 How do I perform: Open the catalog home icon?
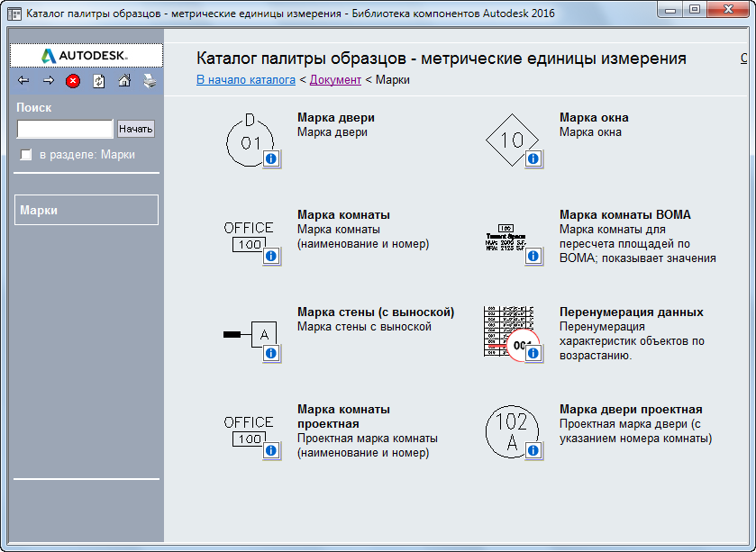124,80
